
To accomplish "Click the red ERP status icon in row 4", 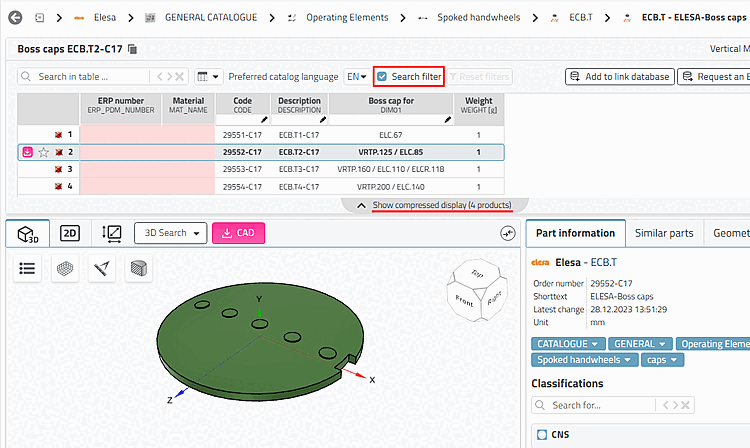I will pyautogui.click(x=58, y=186).
